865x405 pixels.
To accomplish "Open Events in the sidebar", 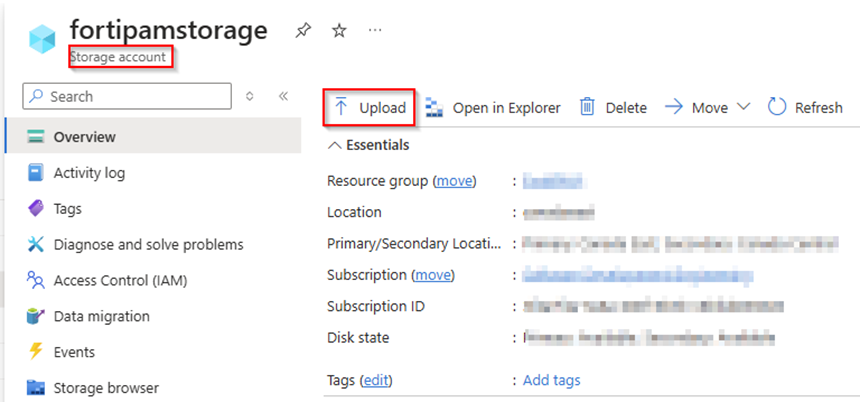I will tap(74, 352).
